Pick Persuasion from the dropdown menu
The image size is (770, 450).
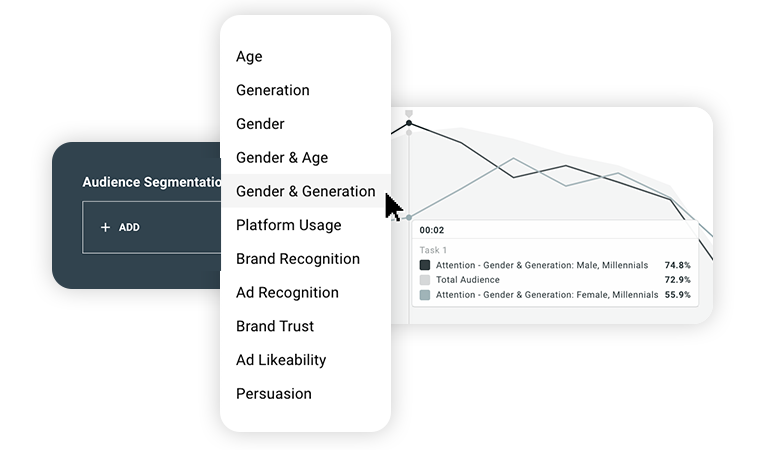point(274,394)
